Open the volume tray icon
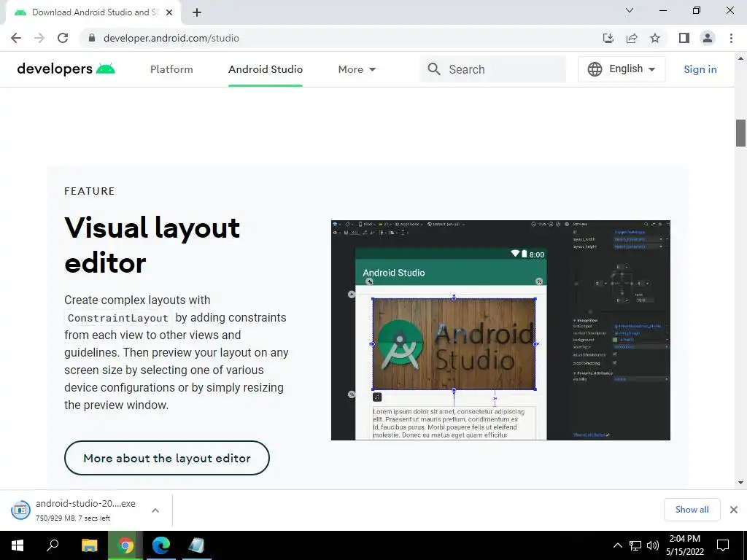Screen dimensions: 747x560 tap(653, 545)
